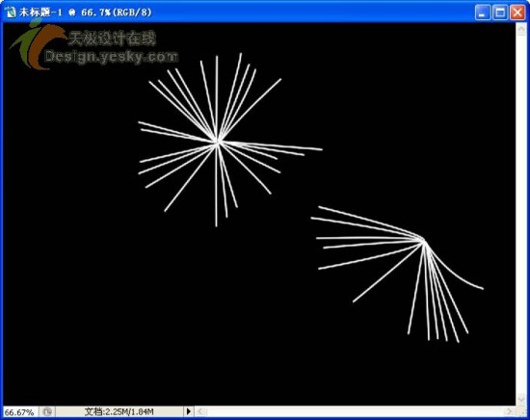The height and width of the screenshot is (420, 530).
Task: Close the 未标题-1 document window
Action: tap(517, 13)
